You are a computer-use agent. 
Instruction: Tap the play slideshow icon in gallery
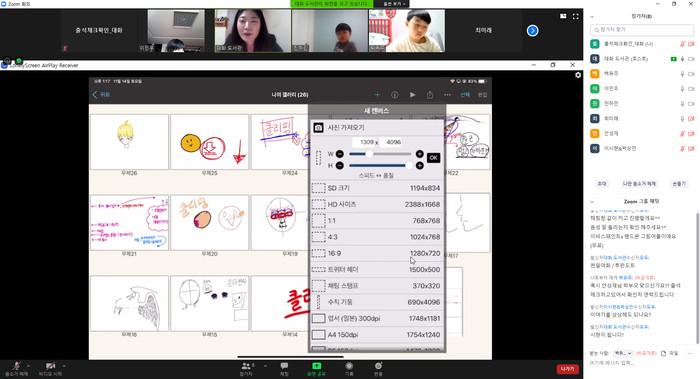(x=412, y=95)
